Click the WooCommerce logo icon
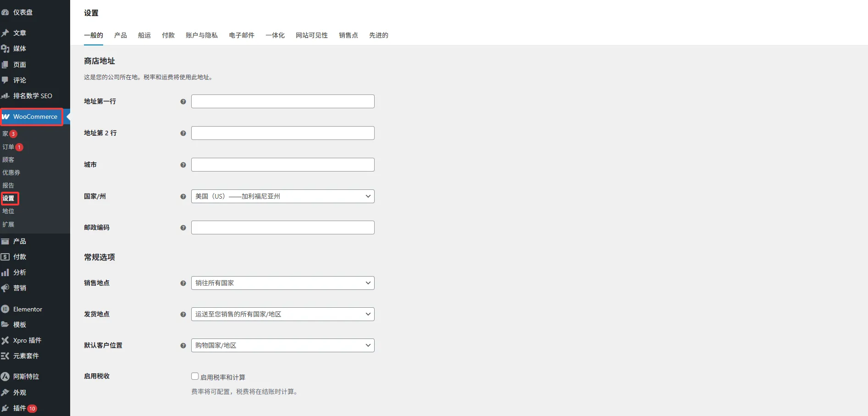This screenshot has width=868, height=416. click(x=6, y=117)
